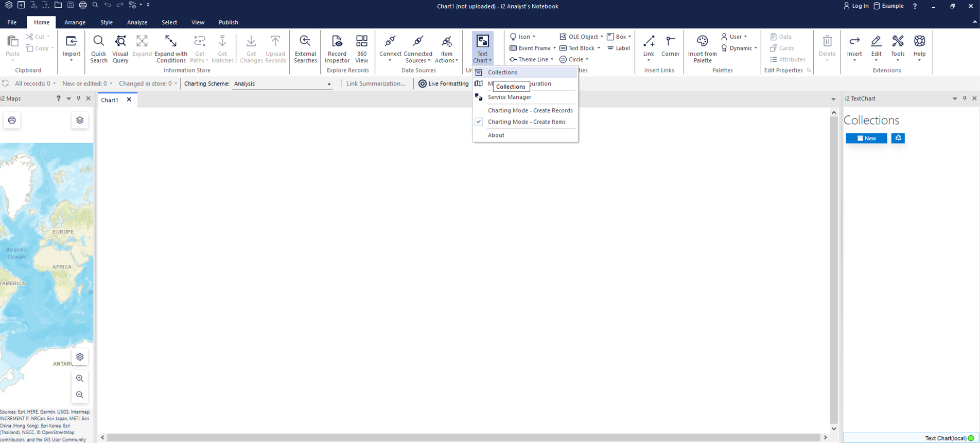Click the map layers icon

click(80, 120)
